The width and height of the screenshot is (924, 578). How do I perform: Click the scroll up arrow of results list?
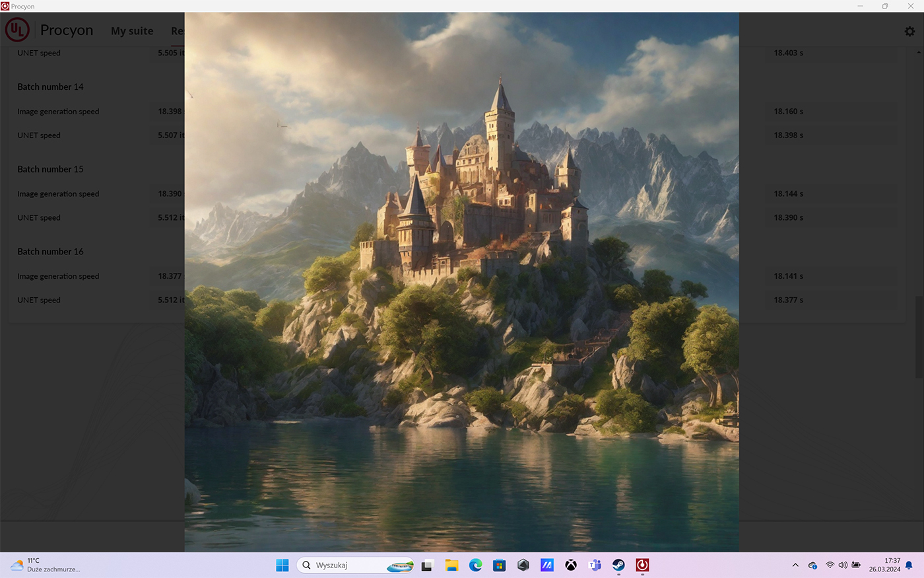click(919, 52)
